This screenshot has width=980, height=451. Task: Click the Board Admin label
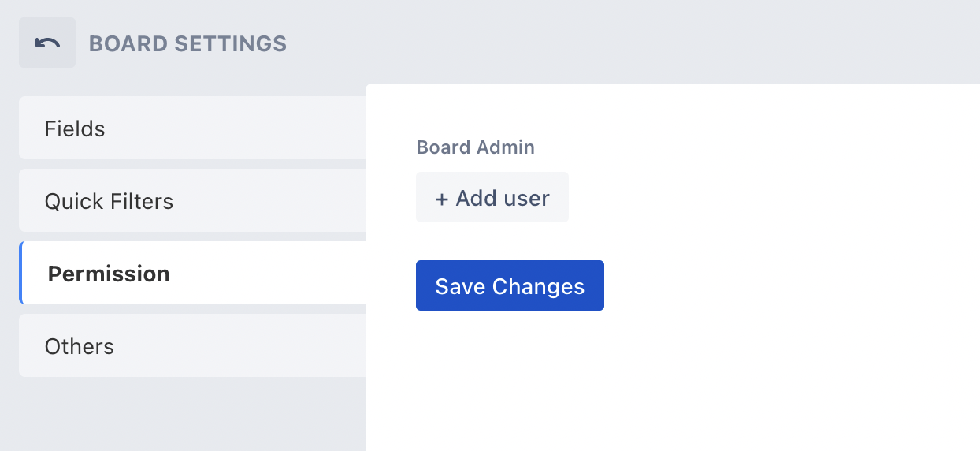tap(476, 147)
